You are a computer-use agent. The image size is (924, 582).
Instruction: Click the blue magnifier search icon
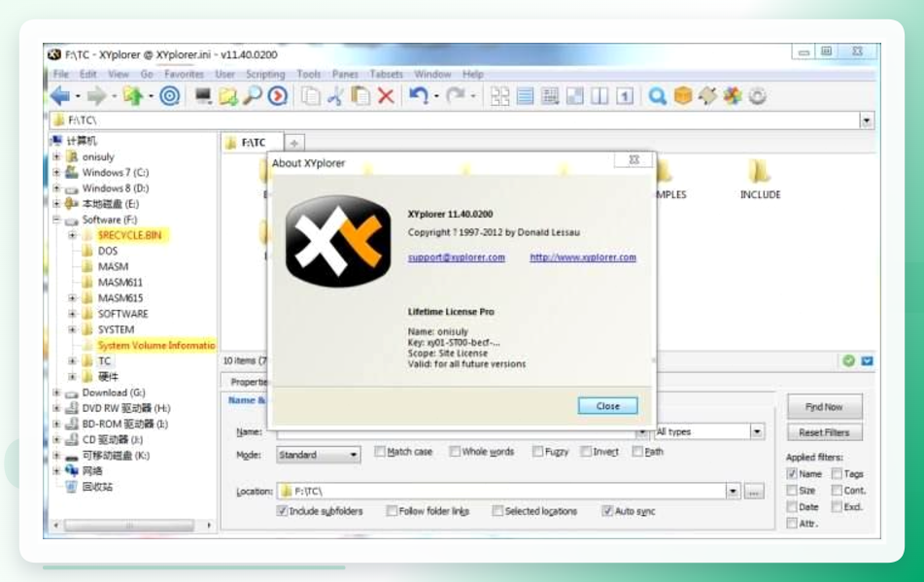click(x=657, y=95)
